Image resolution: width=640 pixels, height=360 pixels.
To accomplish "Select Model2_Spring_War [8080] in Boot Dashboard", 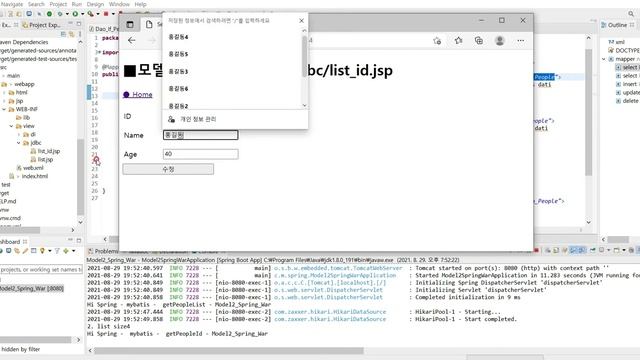I will tap(32, 288).
